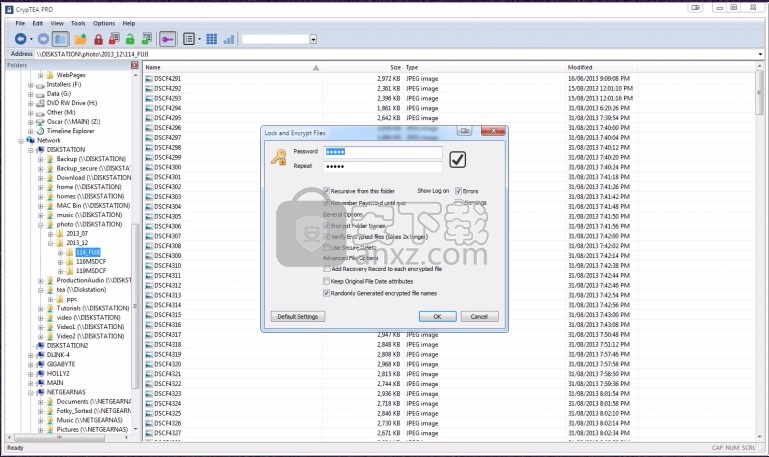The height and width of the screenshot is (457, 769).
Task: Click the Password input field
Action: tap(383, 152)
